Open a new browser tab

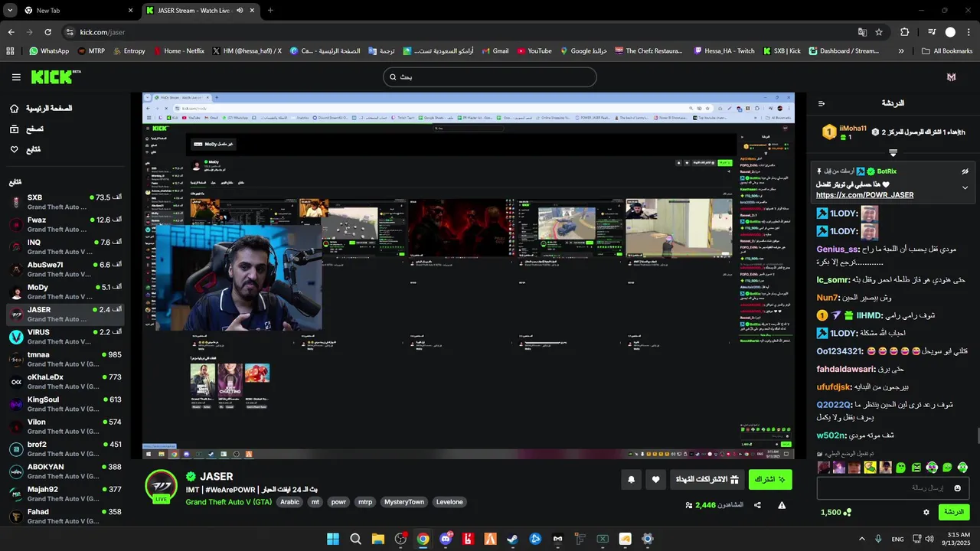270,11
